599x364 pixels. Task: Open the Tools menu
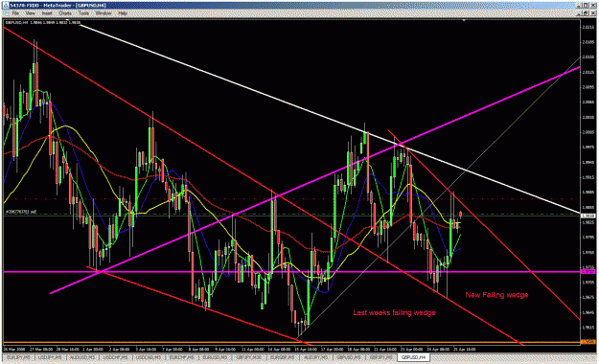(83, 13)
